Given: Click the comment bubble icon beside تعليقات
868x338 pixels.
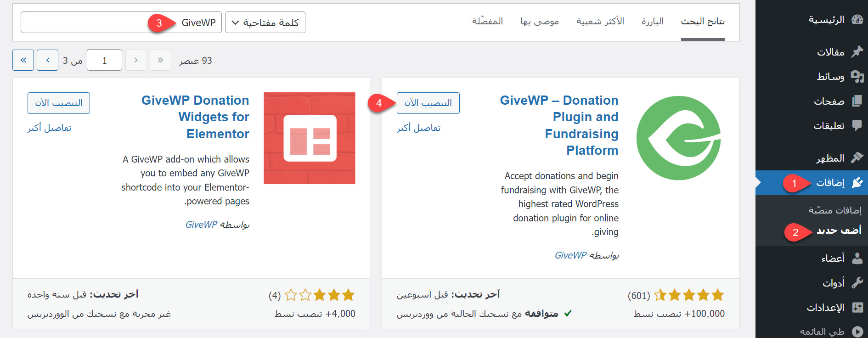Looking at the screenshot, I should point(857,125).
